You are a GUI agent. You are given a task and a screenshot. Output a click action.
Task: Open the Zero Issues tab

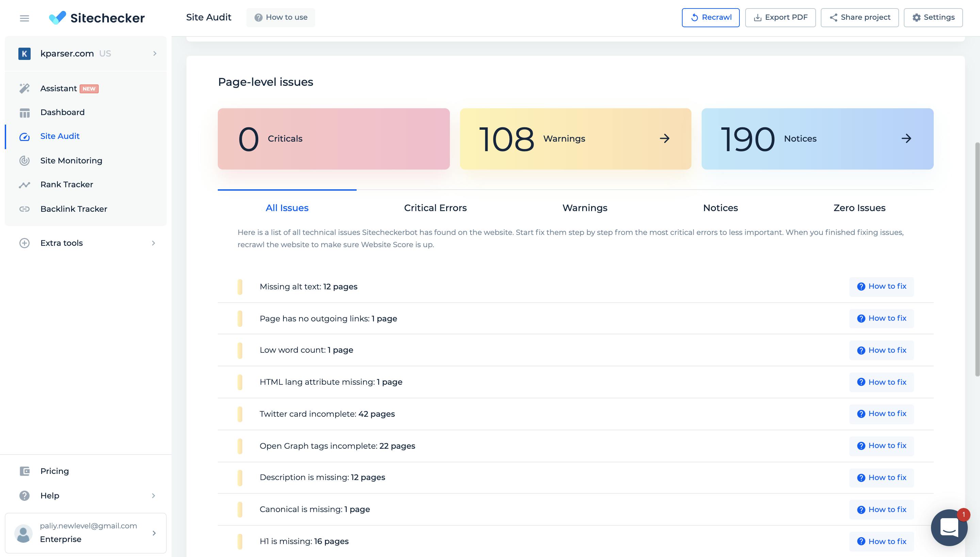click(859, 208)
